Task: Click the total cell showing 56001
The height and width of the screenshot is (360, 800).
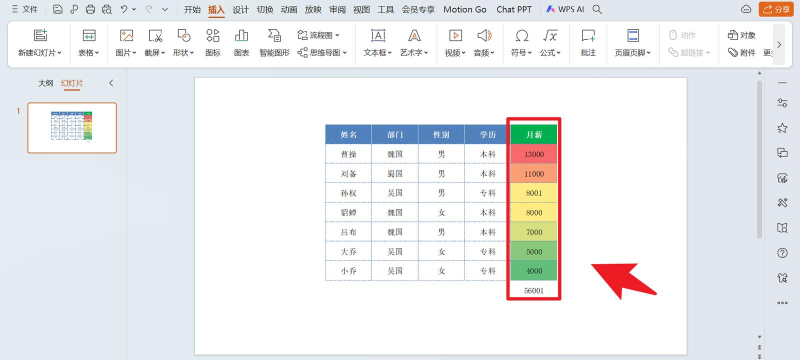Action: [x=534, y=290]
